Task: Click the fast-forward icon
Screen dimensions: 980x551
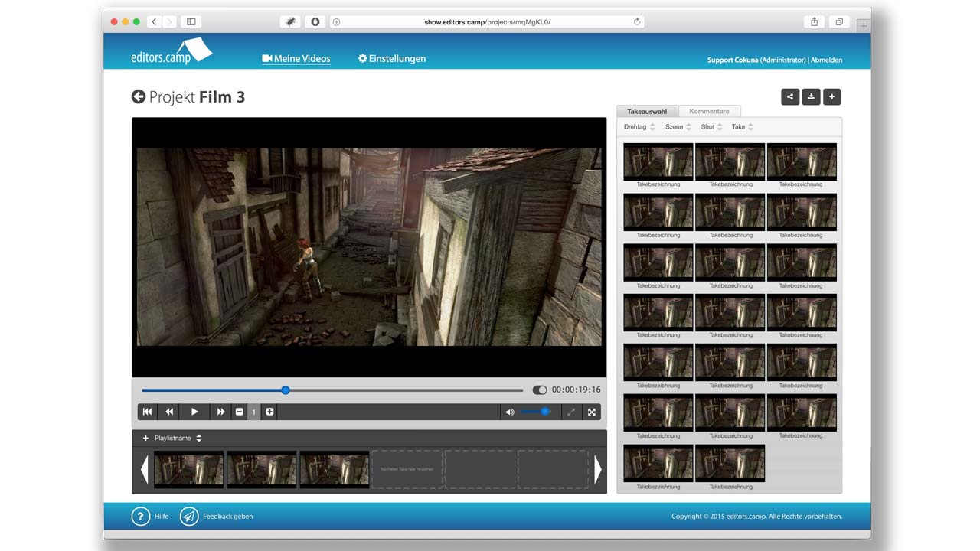Action: coord(220,412)
